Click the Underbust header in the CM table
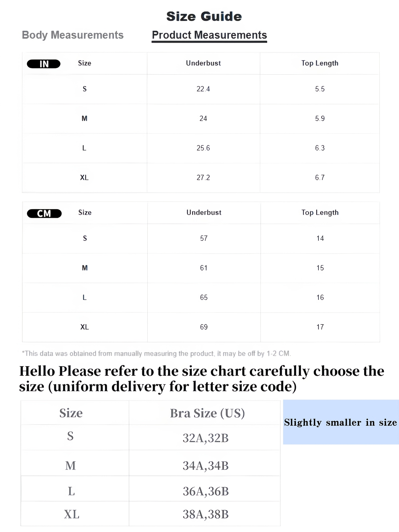399x532 pixels. pyautogui.click(x=204, y=213)
